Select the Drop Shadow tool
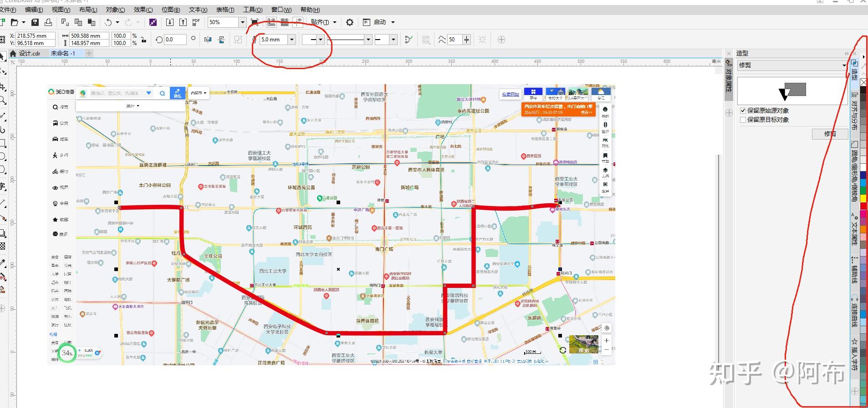 point(2,233)
